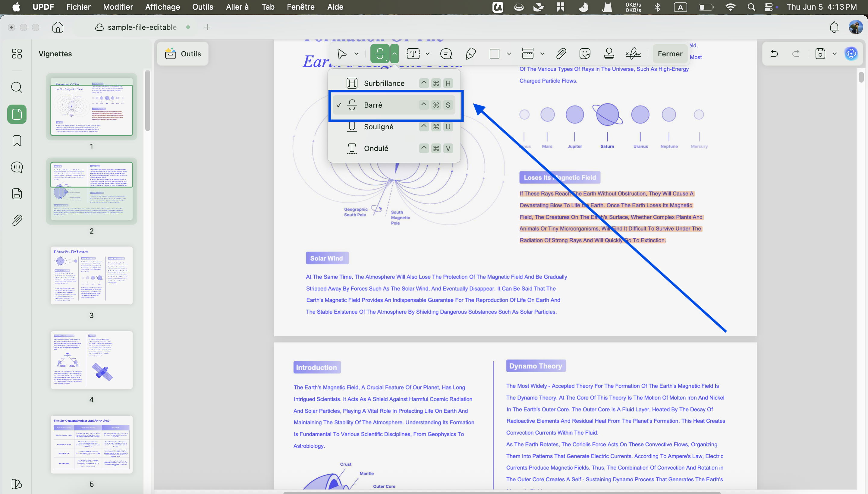Image resolution: width=868 pixels, height=494 pixels.
Task: Redo the last action
Action: click(795, 54)
